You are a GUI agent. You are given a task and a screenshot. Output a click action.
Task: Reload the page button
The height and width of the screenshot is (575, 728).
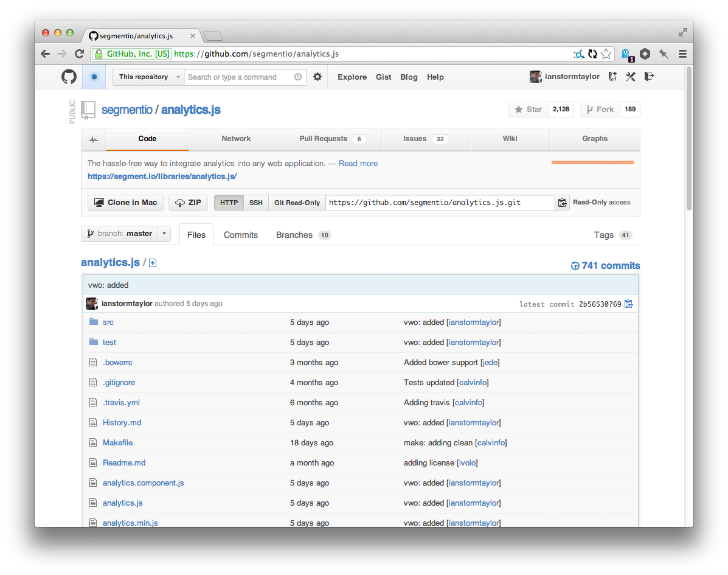(80, 54)
